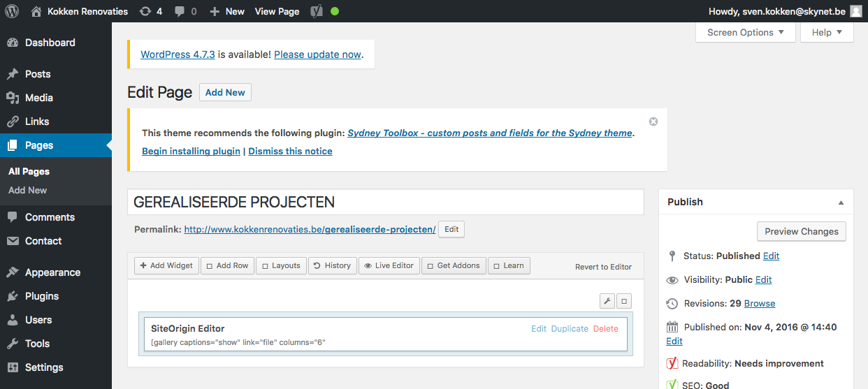Expand the Help panel
Screen dimensions: 868x389
pyautogui.click(x=827, y=32)
